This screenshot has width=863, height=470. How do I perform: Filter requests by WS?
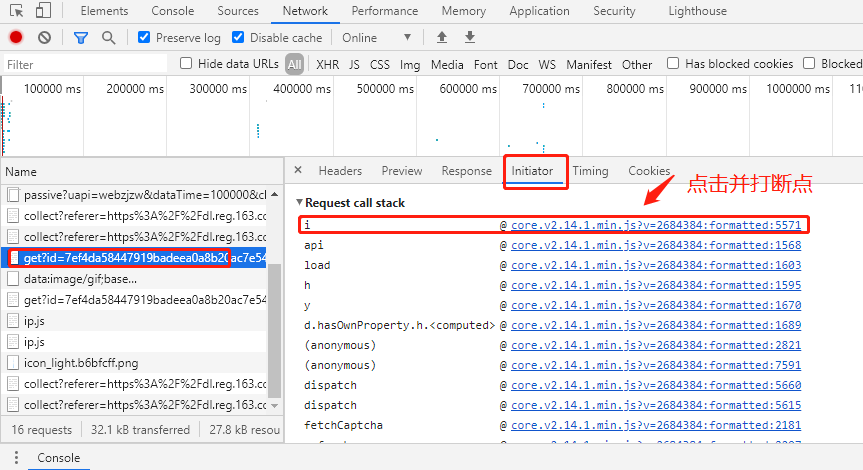(547, 64)
